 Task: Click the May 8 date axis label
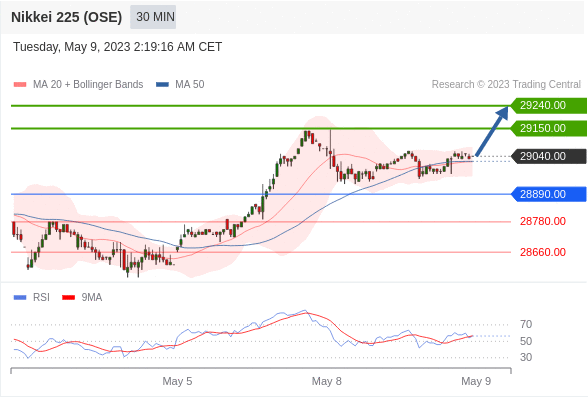[x=327, y=381]
